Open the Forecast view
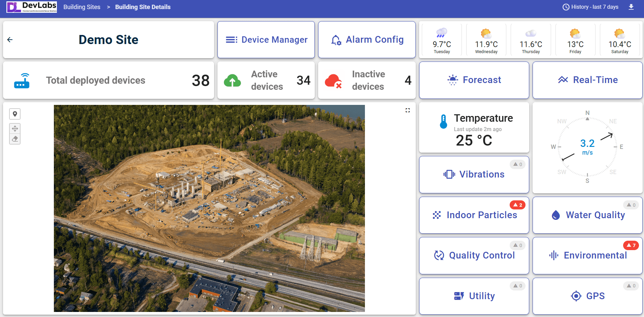Screen dimensions: 644x317 coord(474,80)
